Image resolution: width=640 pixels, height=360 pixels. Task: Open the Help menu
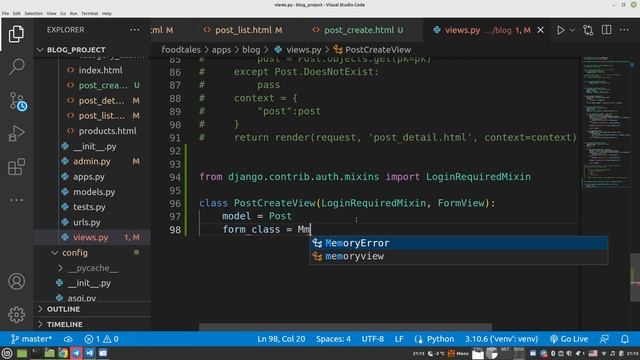(107, 13)
